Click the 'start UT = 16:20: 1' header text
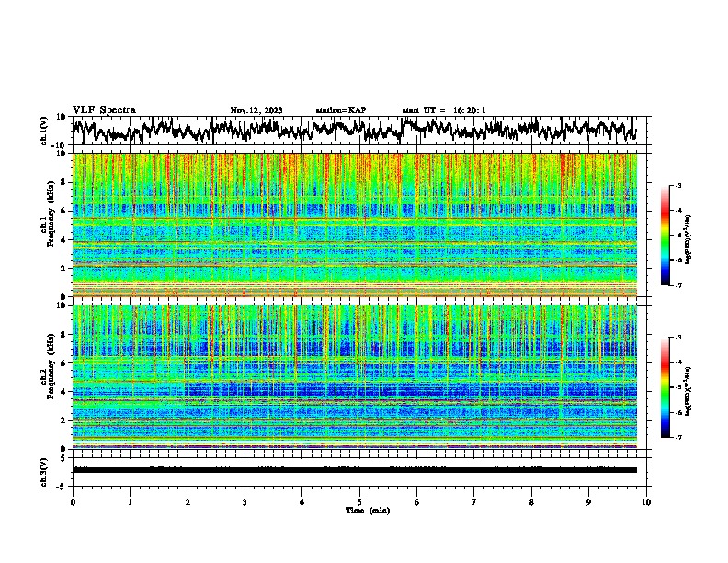 click(x=444, y=110)
